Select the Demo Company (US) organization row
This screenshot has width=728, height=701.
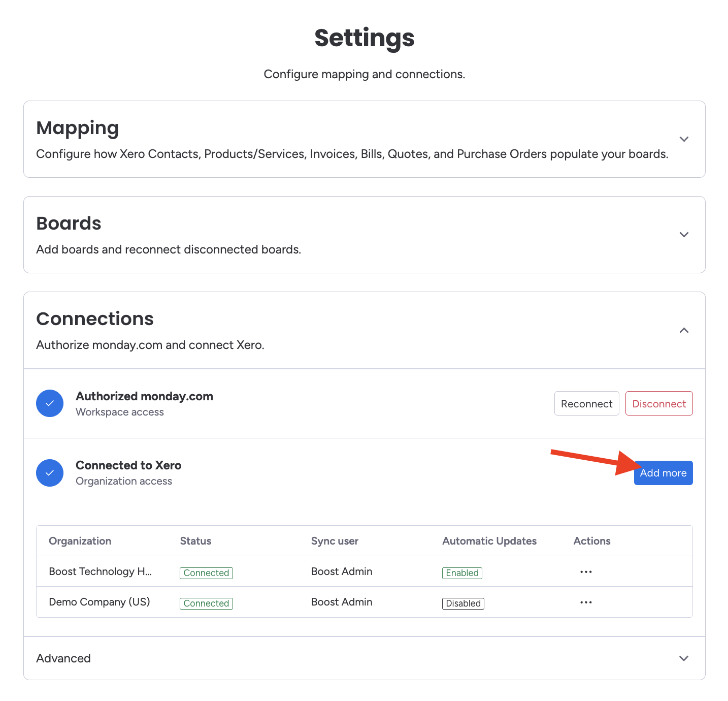100,602
